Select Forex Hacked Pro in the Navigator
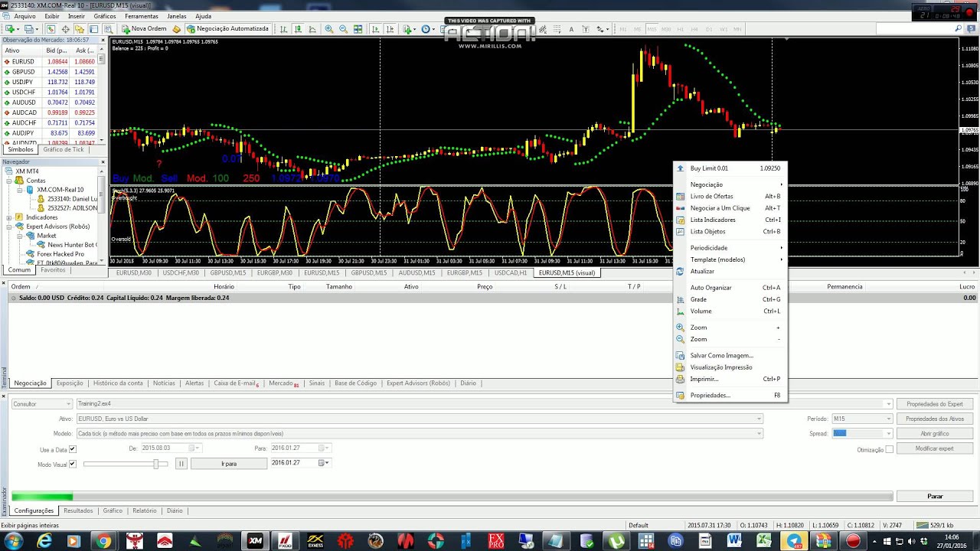 [x=59, y=254]
